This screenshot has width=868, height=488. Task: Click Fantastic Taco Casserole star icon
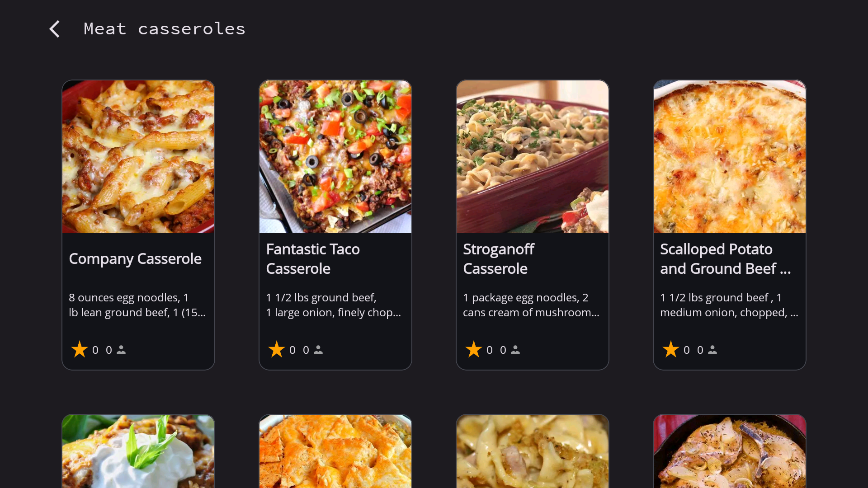(277, 350)
